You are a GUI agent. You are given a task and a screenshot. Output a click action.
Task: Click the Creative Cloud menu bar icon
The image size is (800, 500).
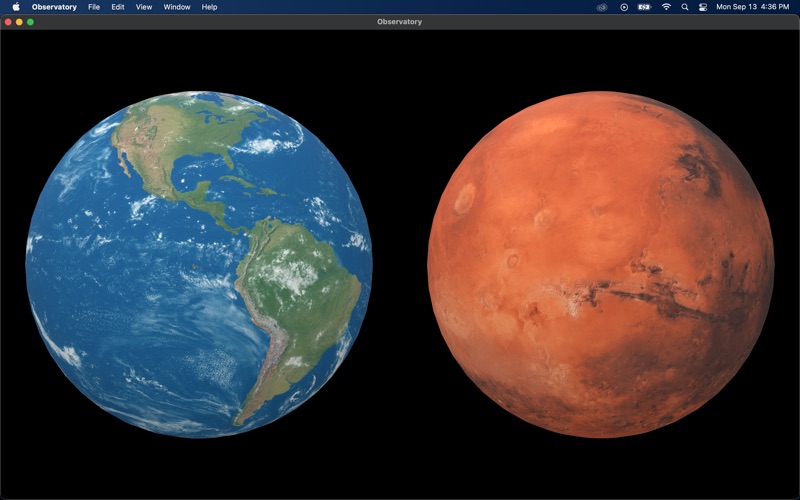(x=602, y=7)
